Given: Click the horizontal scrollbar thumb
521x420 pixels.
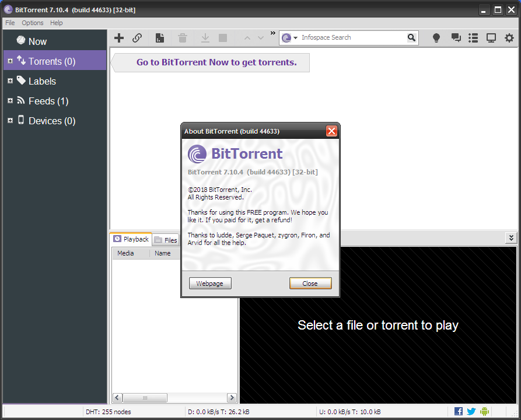Looking at the screenshot, I should (145, 397).
